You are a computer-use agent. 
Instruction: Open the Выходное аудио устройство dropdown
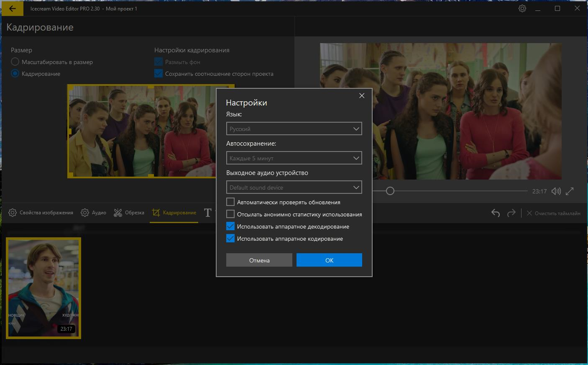pos(294,188)
